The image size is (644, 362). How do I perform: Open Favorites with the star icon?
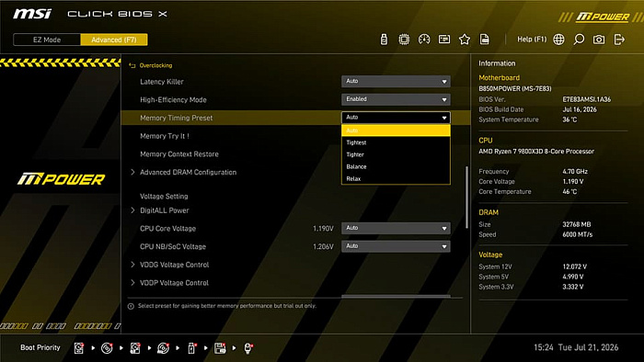pos(465,40)
